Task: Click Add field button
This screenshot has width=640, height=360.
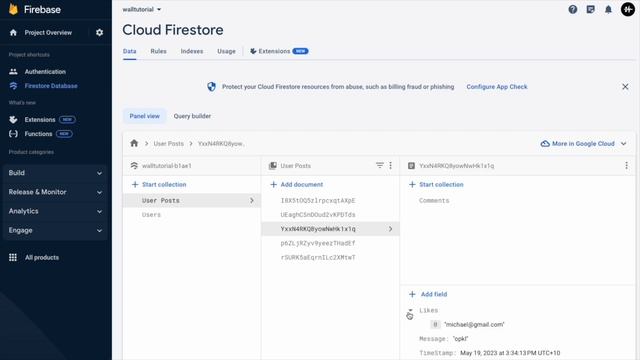Action: (428, 294)
